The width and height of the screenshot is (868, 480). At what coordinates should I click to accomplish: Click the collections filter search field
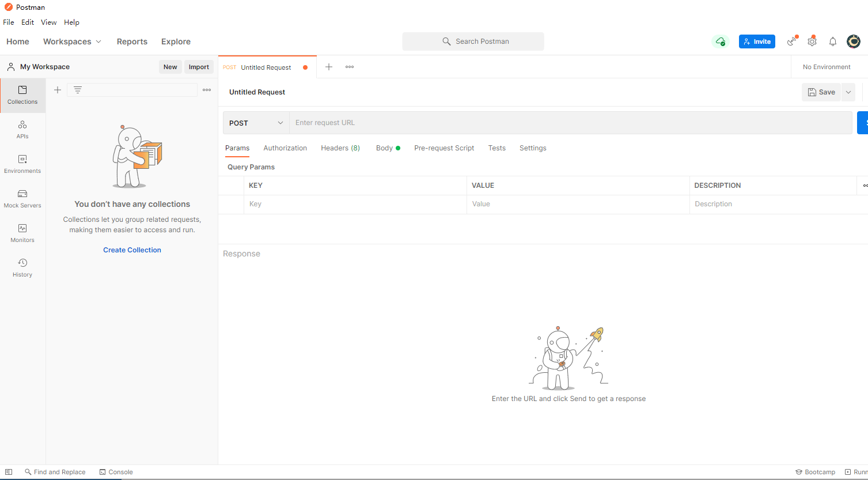coord(132,90)
